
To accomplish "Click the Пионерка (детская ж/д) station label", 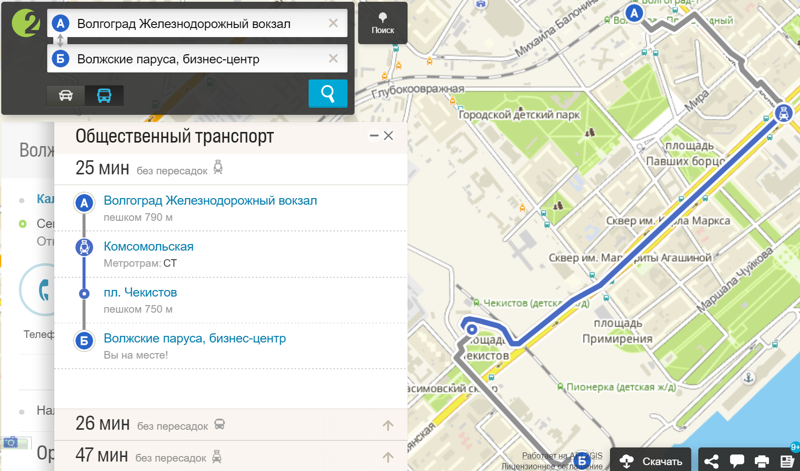I will (617, 387).
